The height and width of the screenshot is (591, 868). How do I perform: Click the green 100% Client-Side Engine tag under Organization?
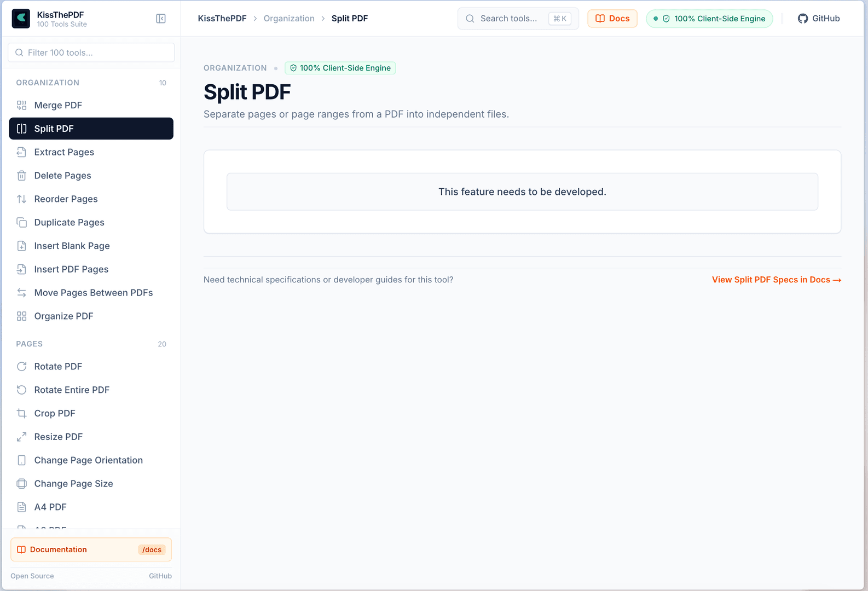[x=340, y=68]
